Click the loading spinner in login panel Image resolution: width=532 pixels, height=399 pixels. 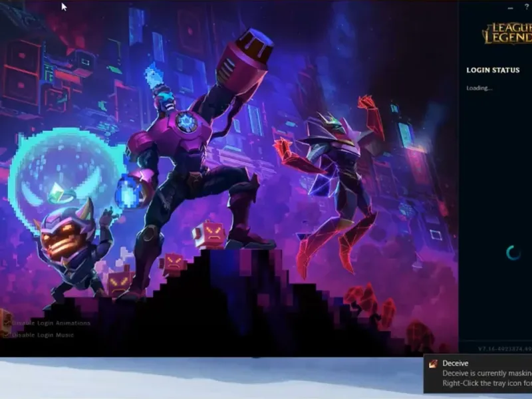pyautogui.click(x=513, y=253)
